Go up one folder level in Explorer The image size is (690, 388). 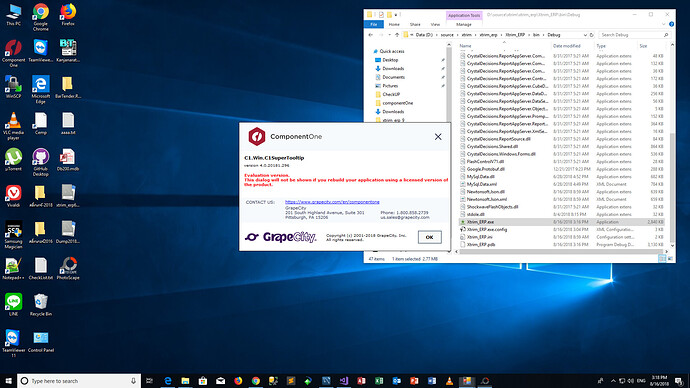click(x=397, y=35)
